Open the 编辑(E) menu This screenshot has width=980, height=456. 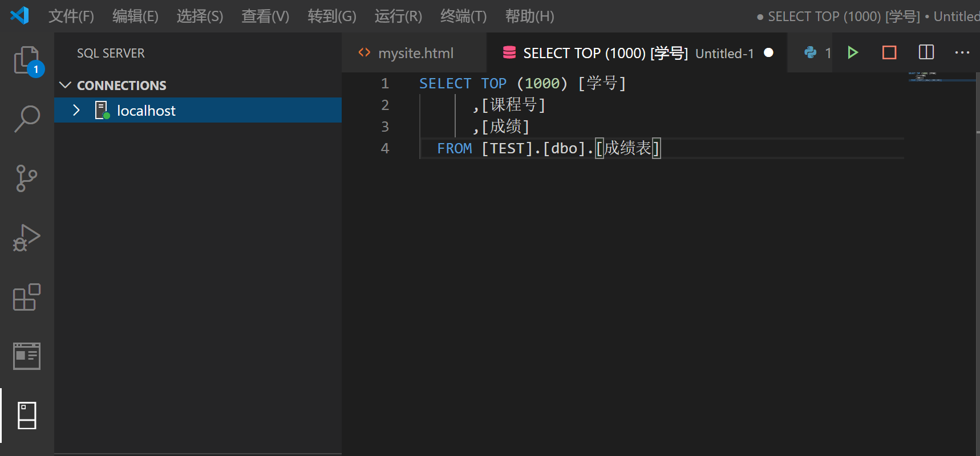click(x=135, y=16)
